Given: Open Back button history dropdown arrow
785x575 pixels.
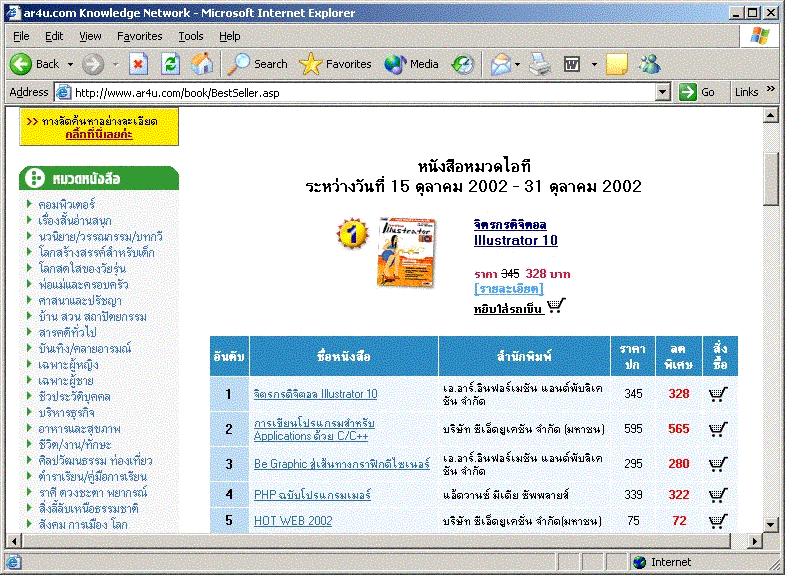Looking at the screenshot, I should 71,64.
